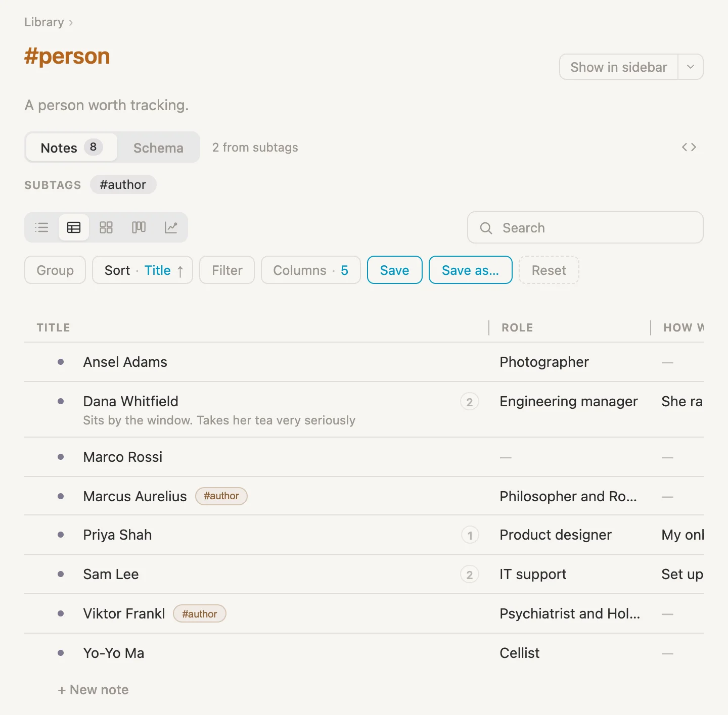Click the embed code brackets icon
Viewport: 728px width, 715px height.
point(689,147)
